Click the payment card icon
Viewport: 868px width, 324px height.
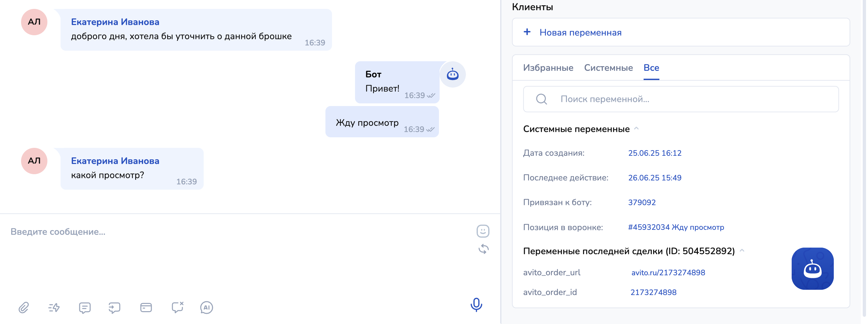pyautogui.click(x=146, y=308)
